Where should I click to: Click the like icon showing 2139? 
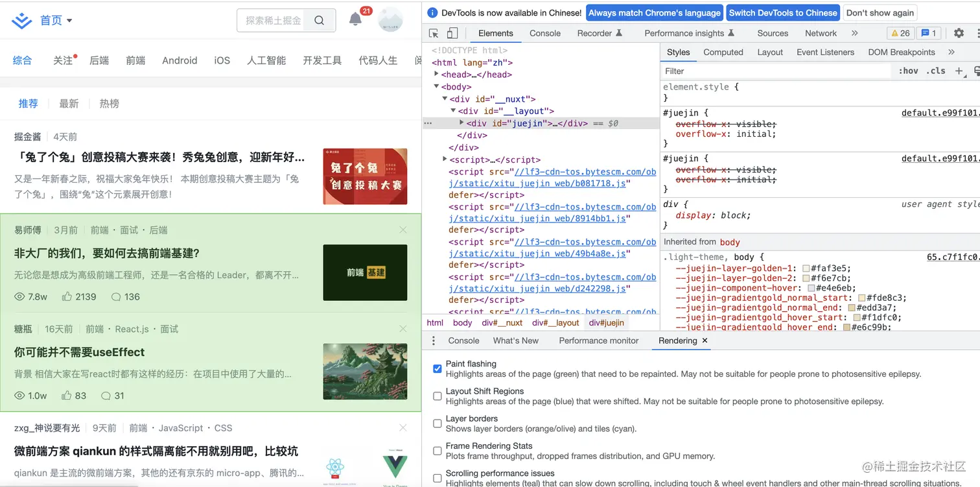point(67,296)
